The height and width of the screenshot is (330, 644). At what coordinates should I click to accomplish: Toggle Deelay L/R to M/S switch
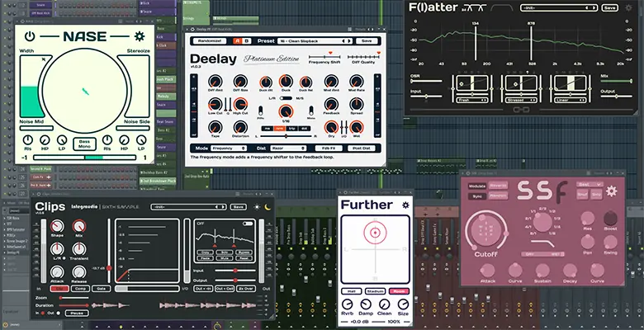286,98
